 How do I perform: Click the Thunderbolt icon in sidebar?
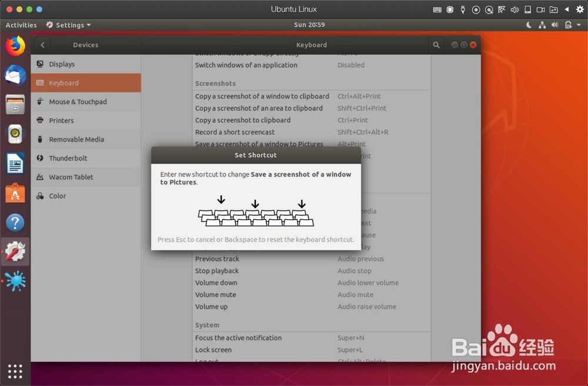click(x=40, y=158)
